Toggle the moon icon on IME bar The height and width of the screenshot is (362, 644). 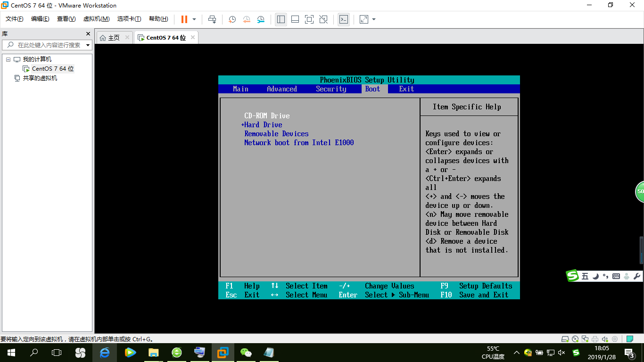tap(596, 276)
